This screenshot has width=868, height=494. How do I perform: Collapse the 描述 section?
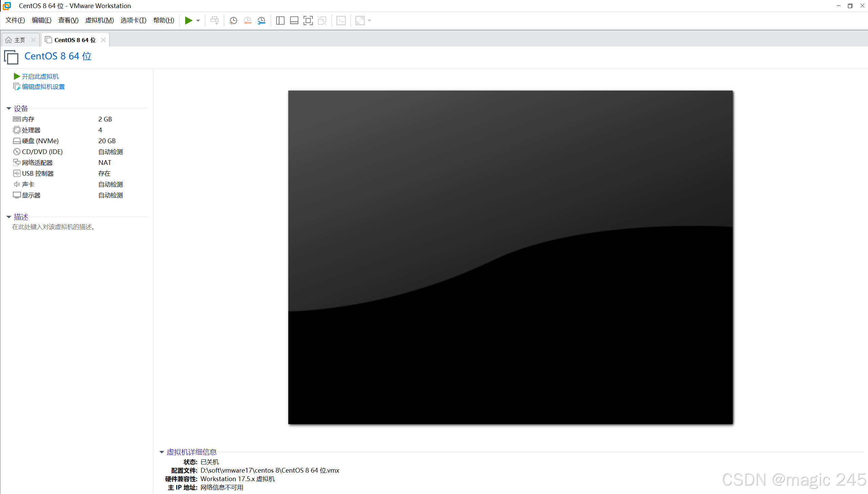click(x=9, y=217)
